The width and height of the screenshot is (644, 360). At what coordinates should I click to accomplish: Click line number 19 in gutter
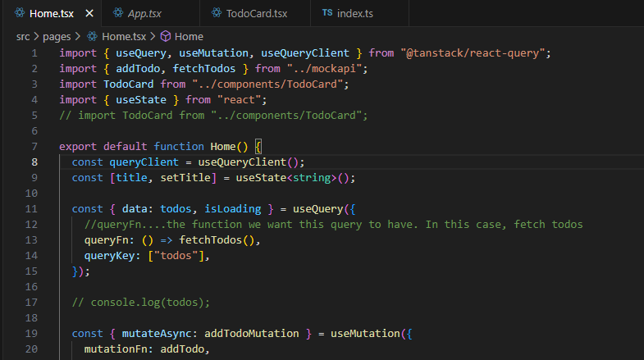pyautogui.click(x=32, y=333)
